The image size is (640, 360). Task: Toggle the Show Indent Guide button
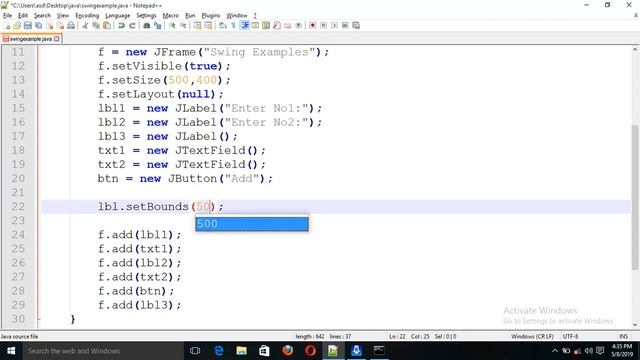(x=244, y=25)
